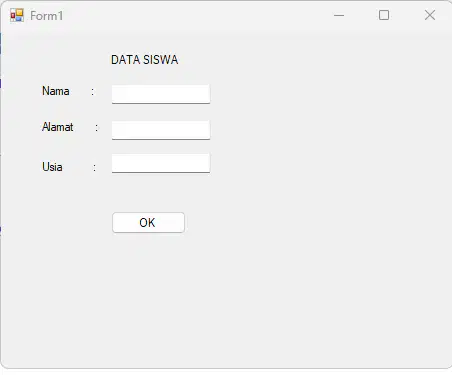Focus the Usia text field
452x375 pixels.
pyautogui.click(x=161, y=163)
